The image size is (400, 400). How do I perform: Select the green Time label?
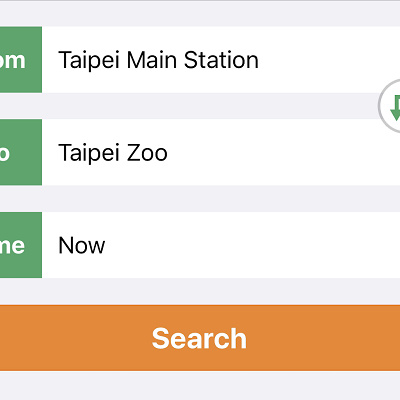tap(21, 245)
